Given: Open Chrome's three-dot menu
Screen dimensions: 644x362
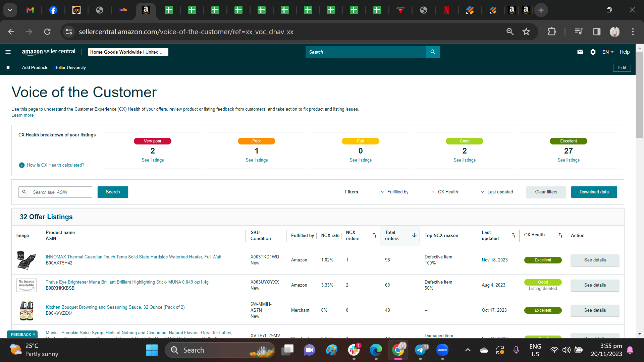Looking at the screenshot, I should tap(633, 32).
